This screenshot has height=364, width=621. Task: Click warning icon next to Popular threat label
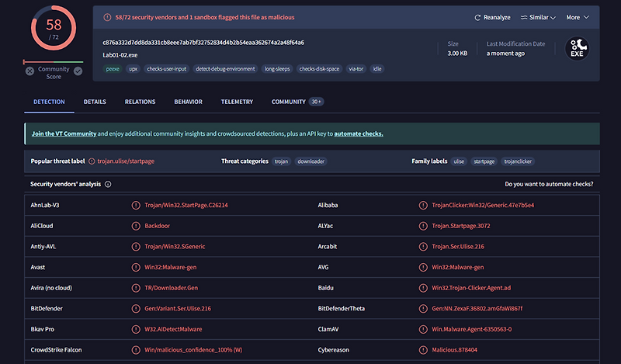[x=92, y=161]
